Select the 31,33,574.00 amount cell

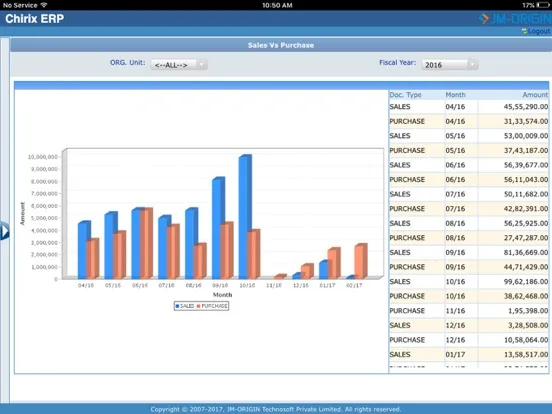(x=513, y=121)
